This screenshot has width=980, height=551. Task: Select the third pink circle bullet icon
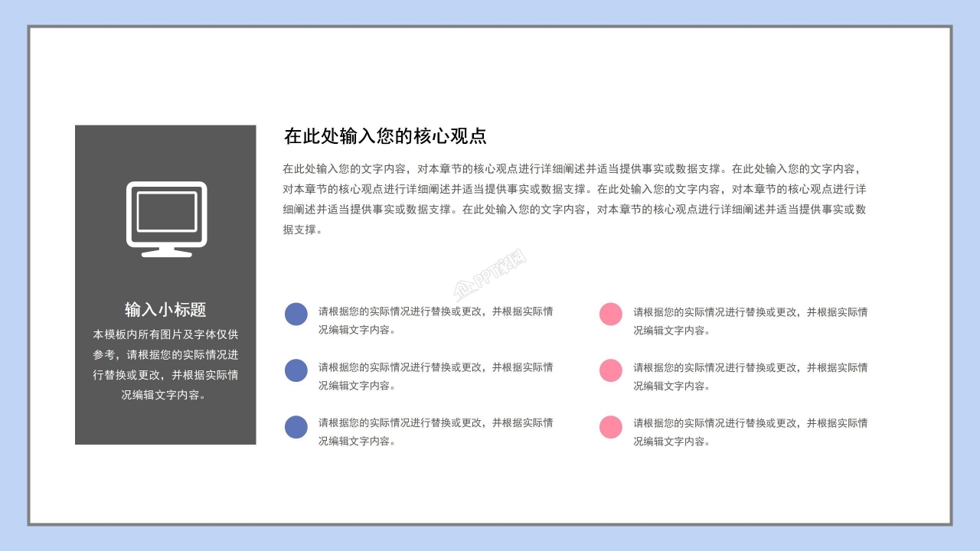tap(610, 427)
